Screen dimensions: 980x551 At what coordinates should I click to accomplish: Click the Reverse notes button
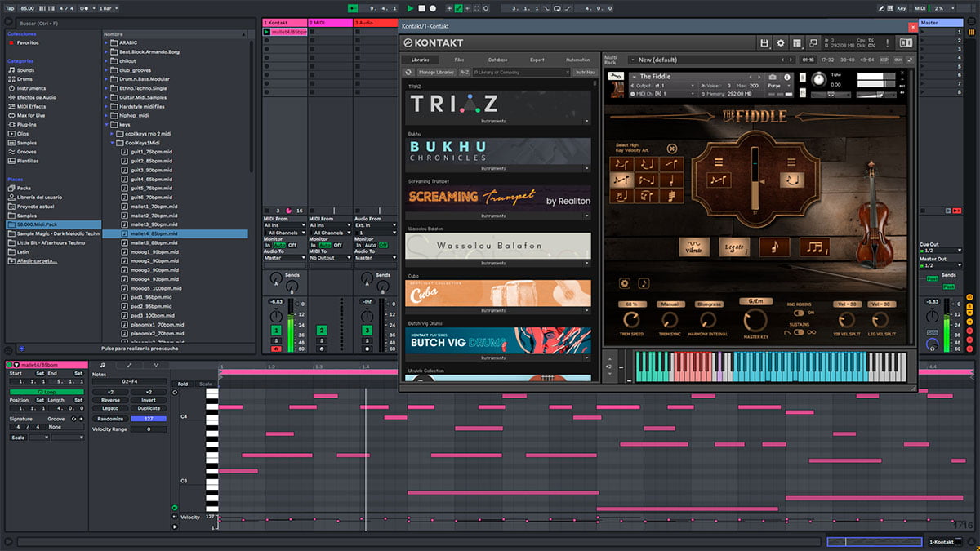[x=110, y=400]
